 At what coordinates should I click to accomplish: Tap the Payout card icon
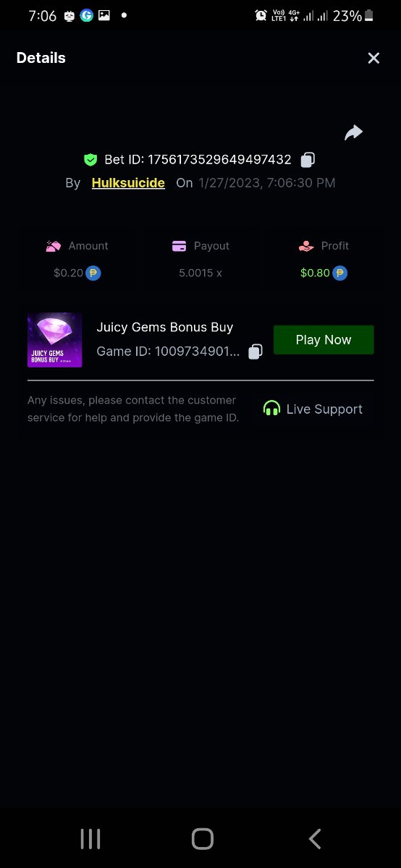pyautogui.click(x=180, y=246)
